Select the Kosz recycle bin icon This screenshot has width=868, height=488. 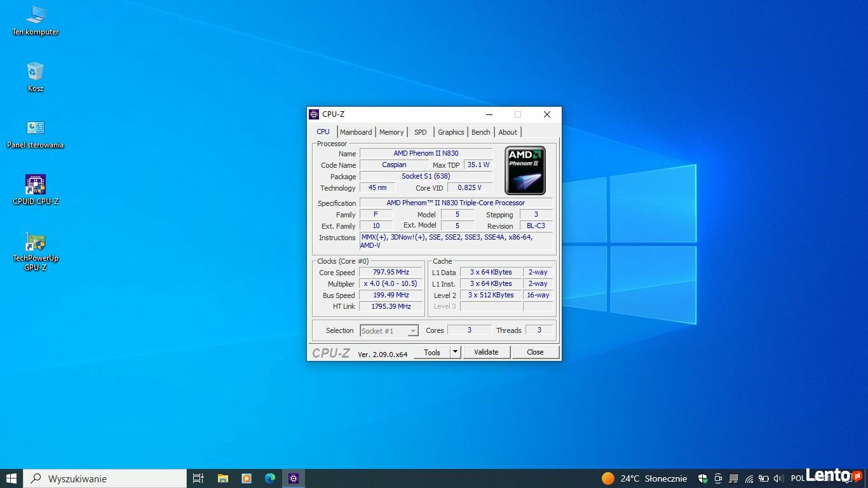[36, 77]
